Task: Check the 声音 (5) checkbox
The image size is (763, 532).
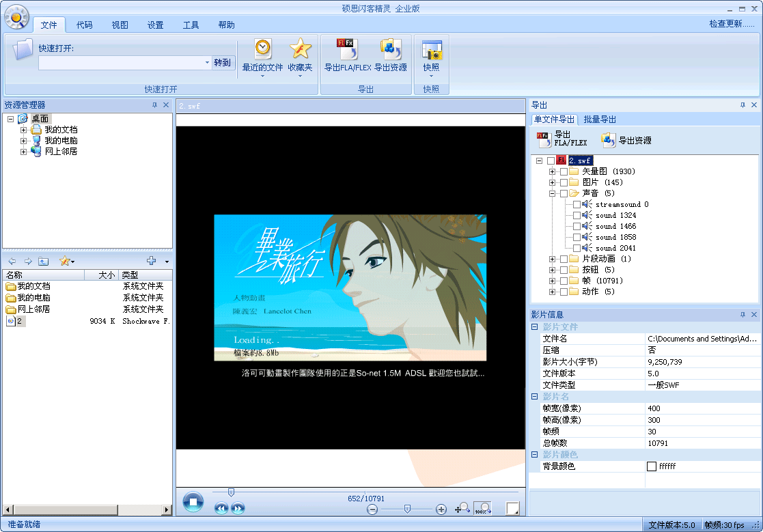Action: pyautogui.click(x=564, y=193)
